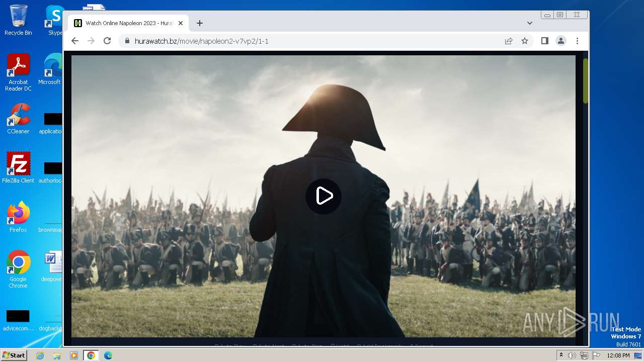Launch FileZilla Client shortcut
644x362 pixels.
[18, 168]
